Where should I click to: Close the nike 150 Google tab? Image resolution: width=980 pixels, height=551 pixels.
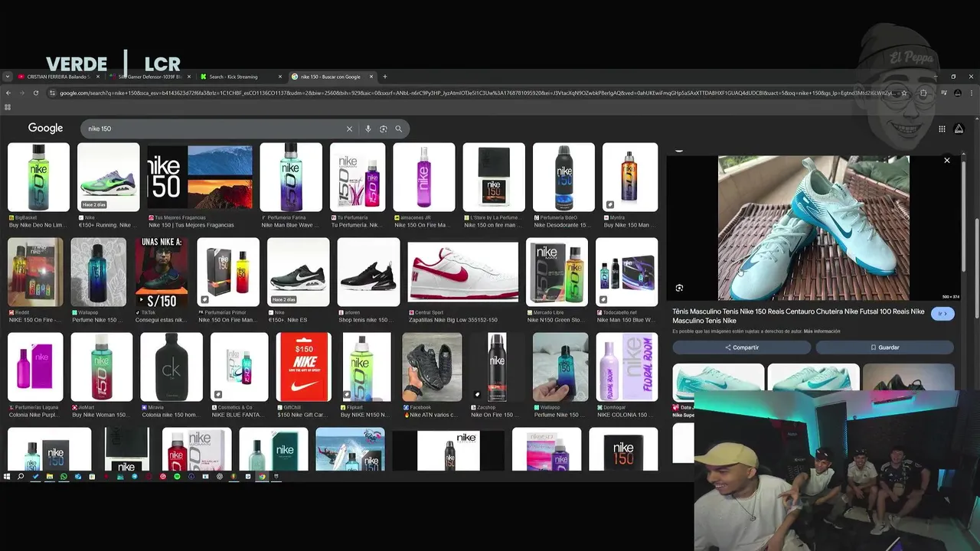371,77
